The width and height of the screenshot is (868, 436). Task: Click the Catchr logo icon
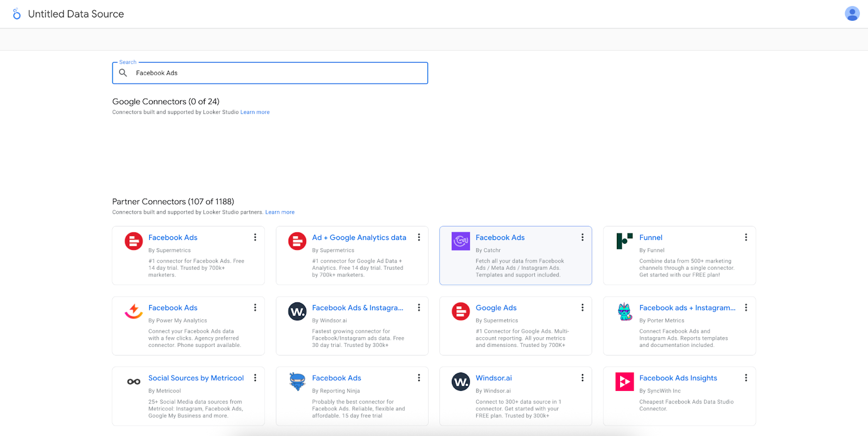[461, 241]
